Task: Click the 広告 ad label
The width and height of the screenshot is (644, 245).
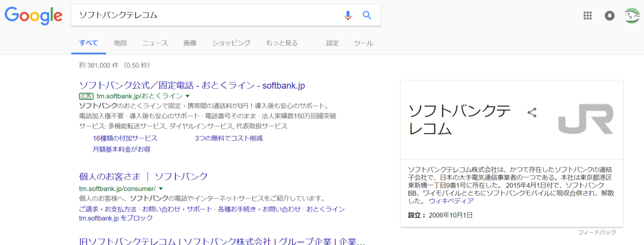Action: 87,96
